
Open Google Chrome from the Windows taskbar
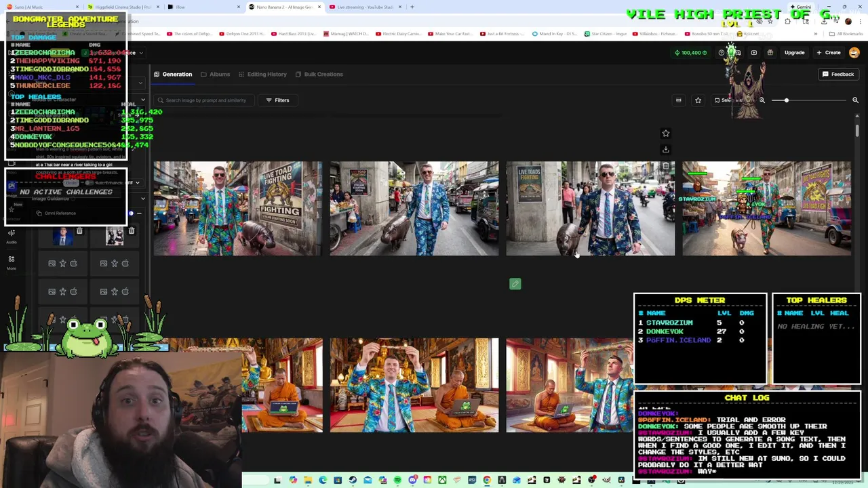click(487, 480)
